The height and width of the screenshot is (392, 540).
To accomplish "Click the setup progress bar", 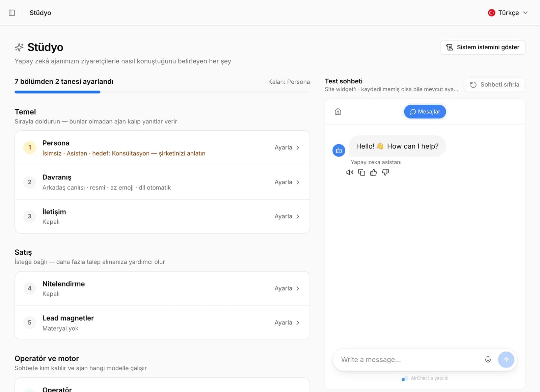I will click(162, 92).
